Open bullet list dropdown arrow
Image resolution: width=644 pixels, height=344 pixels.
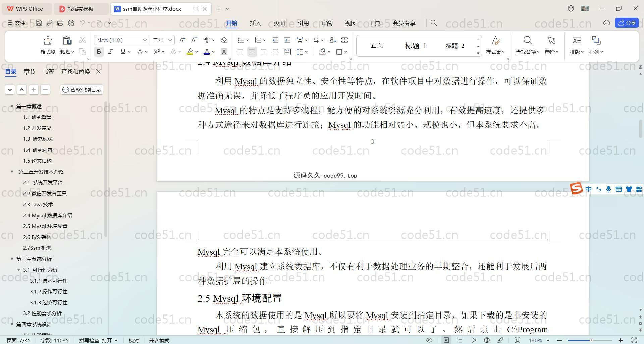point(248,40)
